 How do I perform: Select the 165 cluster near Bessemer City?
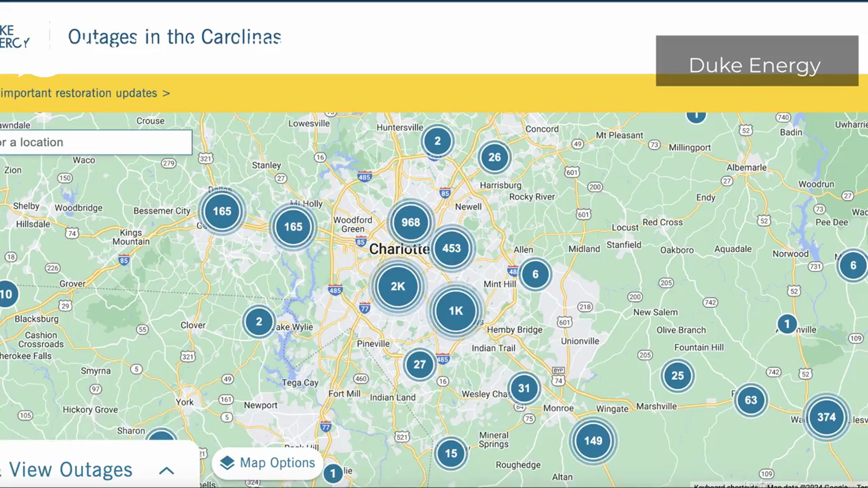point(222,211)
